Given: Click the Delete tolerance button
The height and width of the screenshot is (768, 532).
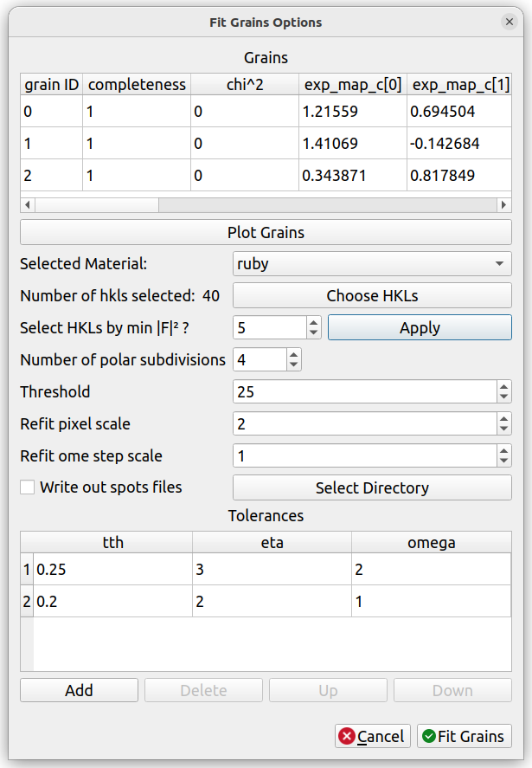Looking at the screenshot, I should click(x=203, y=690).
